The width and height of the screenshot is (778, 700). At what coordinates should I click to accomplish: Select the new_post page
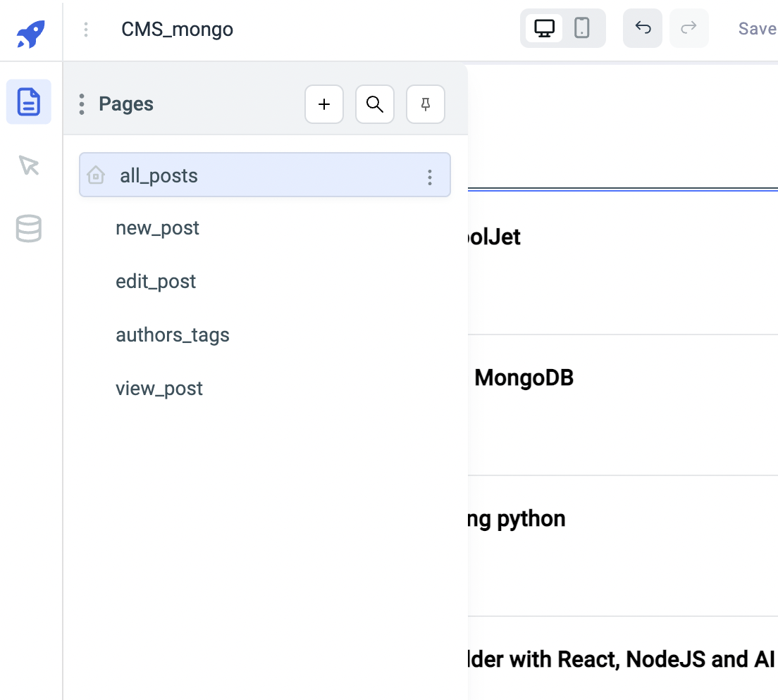click(157, 228)
